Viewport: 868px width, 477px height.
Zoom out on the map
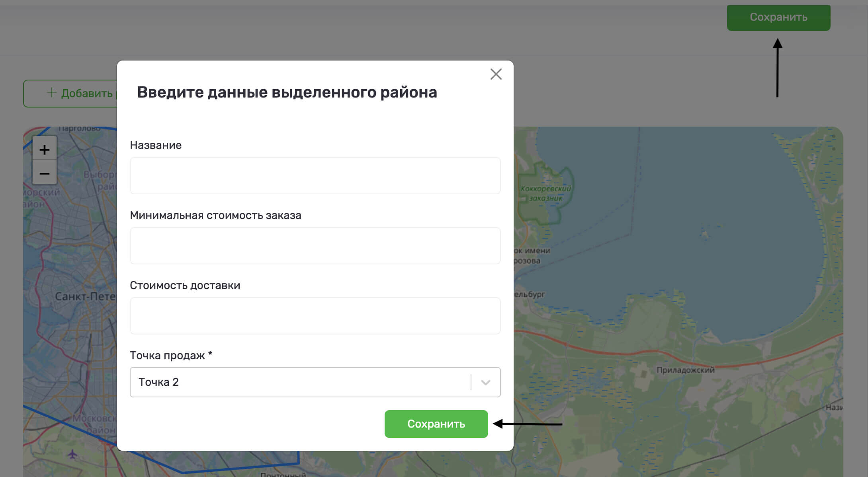coord(44,174)
